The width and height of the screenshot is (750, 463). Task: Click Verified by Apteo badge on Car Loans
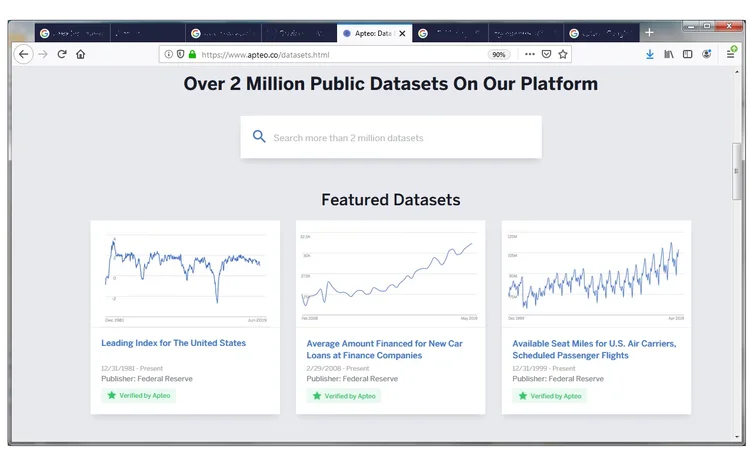click(343, 396)
